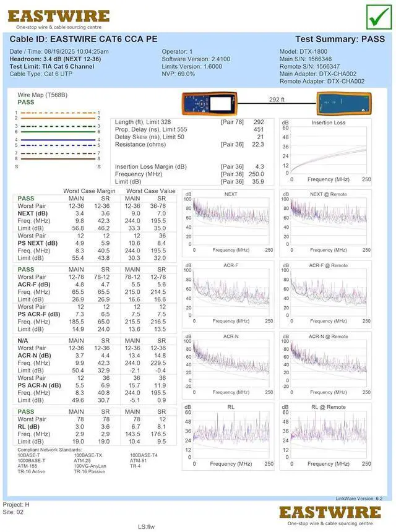Click the EASTWIRE logo in the header
Image resolution: width=396 pixels, height=532 pixels.
pos(59,19)
